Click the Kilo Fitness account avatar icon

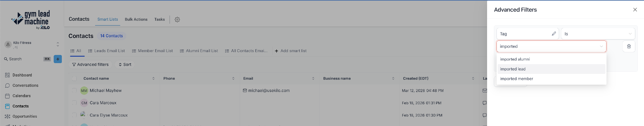8,44
